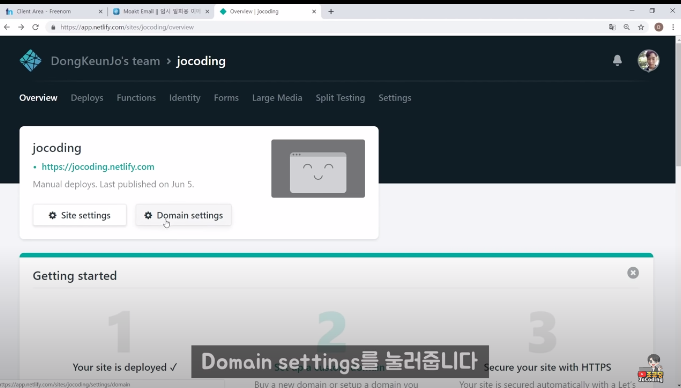Click the site preview thumbnail

318,169
